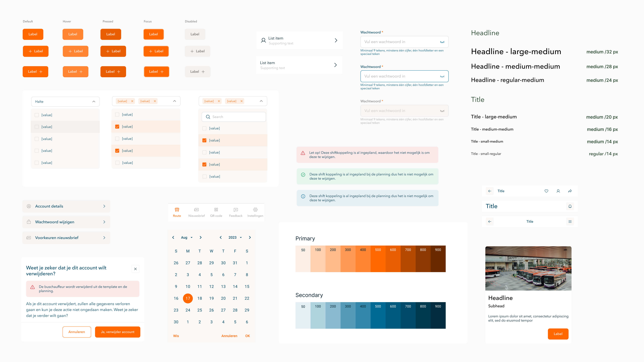Uncheck the checked [value] below the search field
This screenshot has width=644, height=362.
point(204,140)
